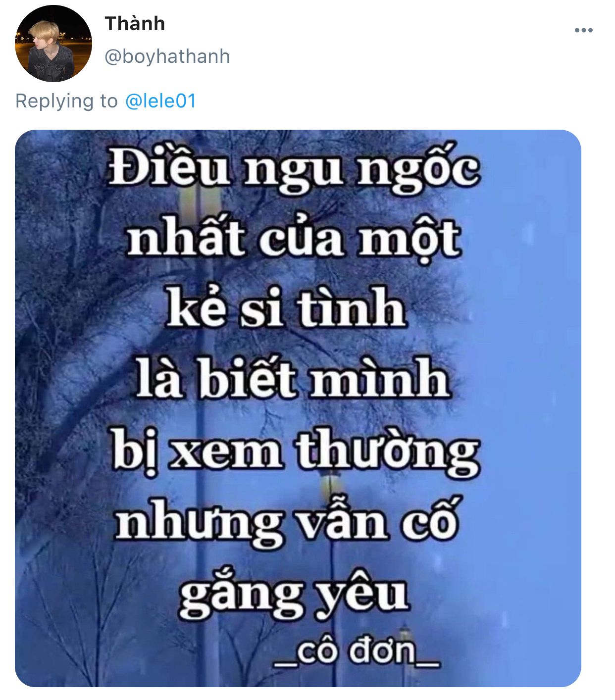Viewport: 615px width, 700px height.
Task: Click the display name Thành
Action: 135,23
